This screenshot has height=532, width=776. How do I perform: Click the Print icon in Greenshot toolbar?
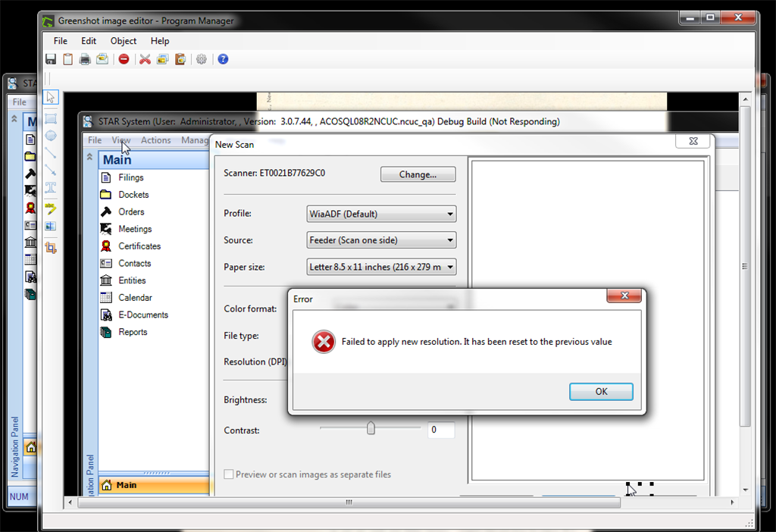tap(85, 59)
